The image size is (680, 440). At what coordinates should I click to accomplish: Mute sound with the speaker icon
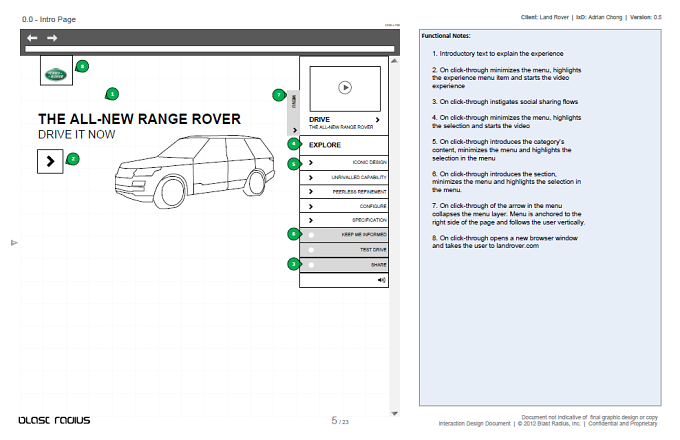click(381, 280)
